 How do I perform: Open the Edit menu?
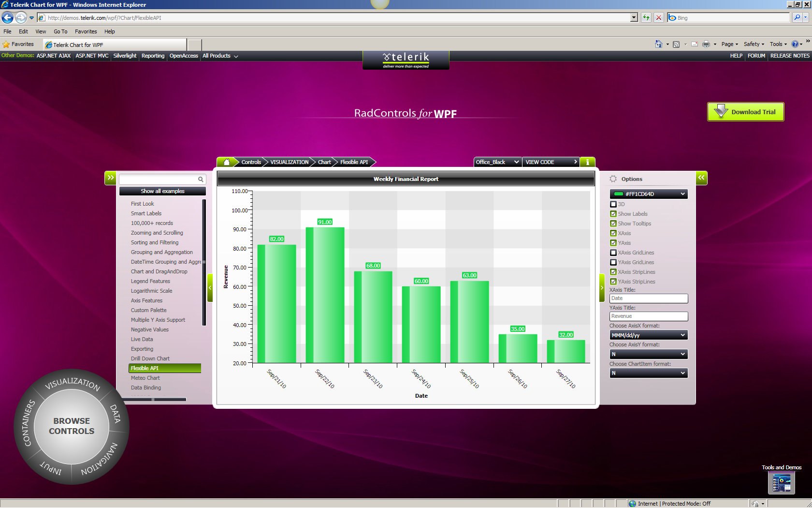[x=23, y=31]
